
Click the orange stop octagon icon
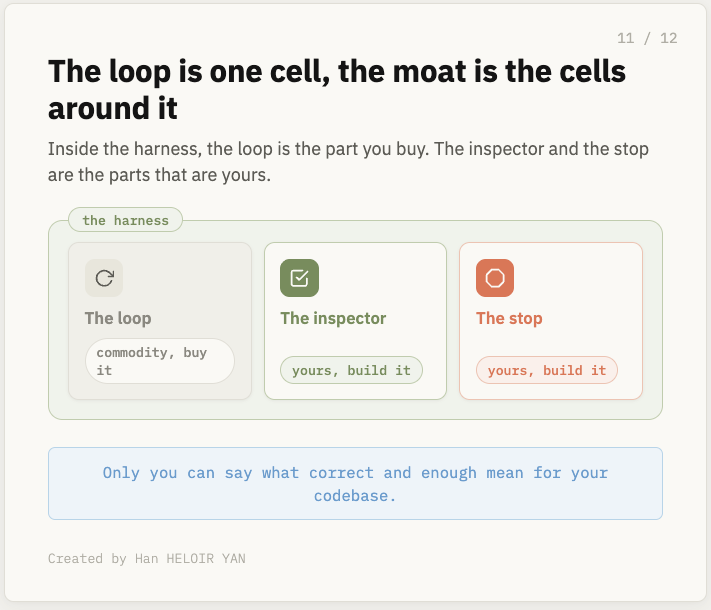[495, 278]
